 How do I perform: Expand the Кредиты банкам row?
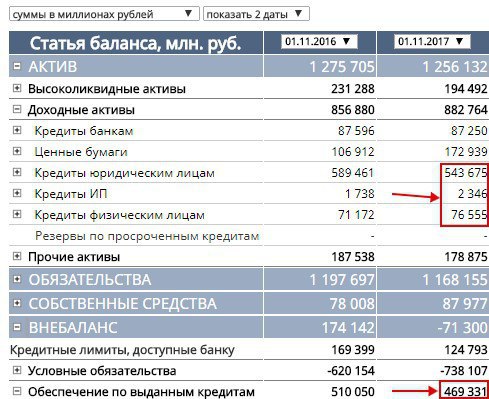[x=17, y=130]
